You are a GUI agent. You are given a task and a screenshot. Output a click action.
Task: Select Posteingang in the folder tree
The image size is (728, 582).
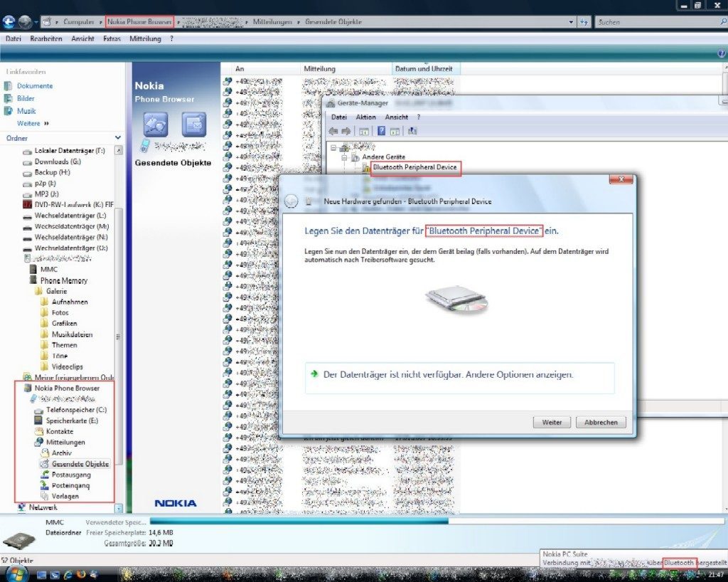tap(70, 485)
